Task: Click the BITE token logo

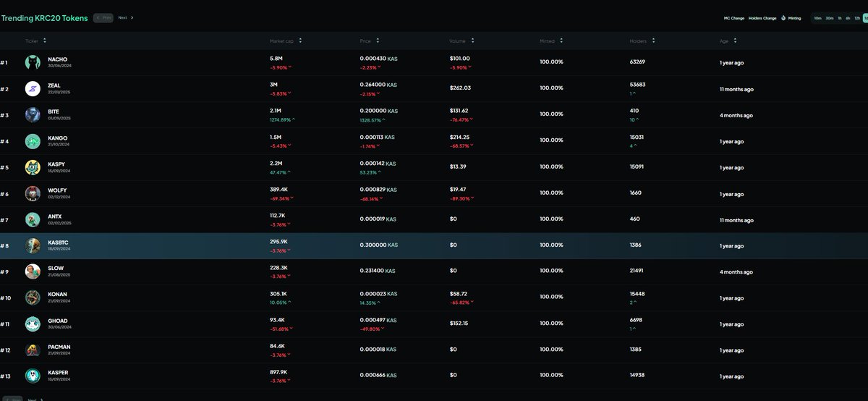Action: tap(33, 115)
